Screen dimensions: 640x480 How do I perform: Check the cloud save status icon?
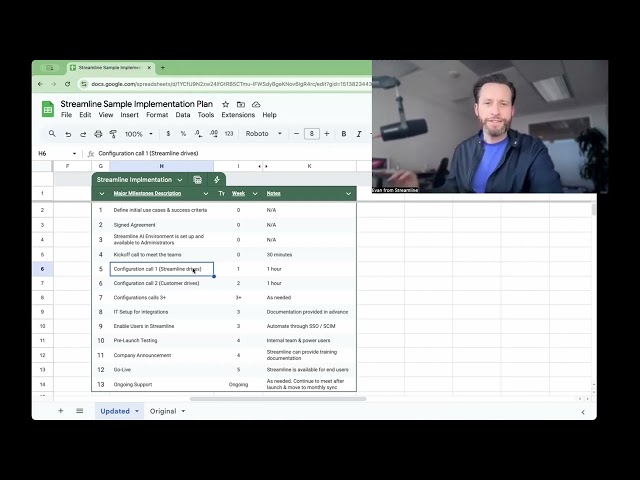click(256, 104)
